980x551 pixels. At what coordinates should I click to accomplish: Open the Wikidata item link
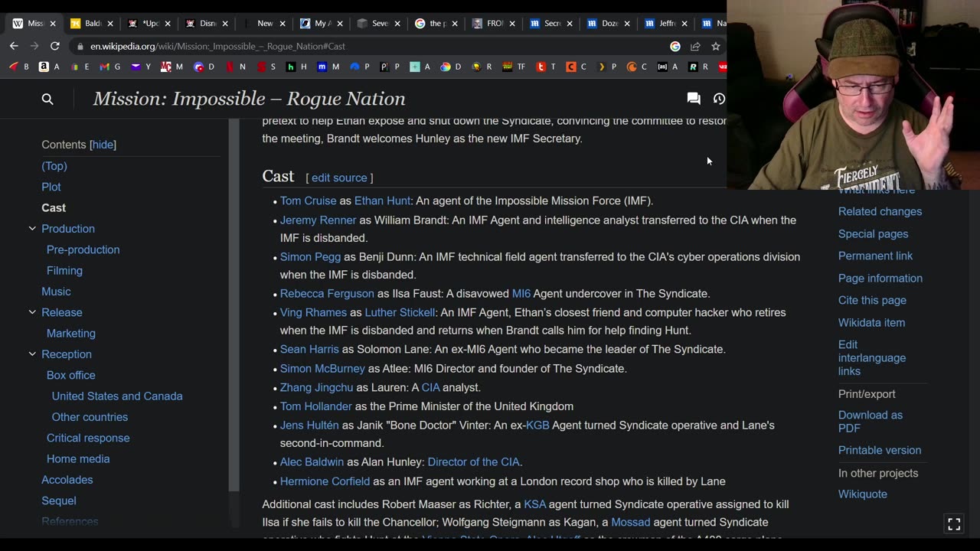[x=871, y=323]
